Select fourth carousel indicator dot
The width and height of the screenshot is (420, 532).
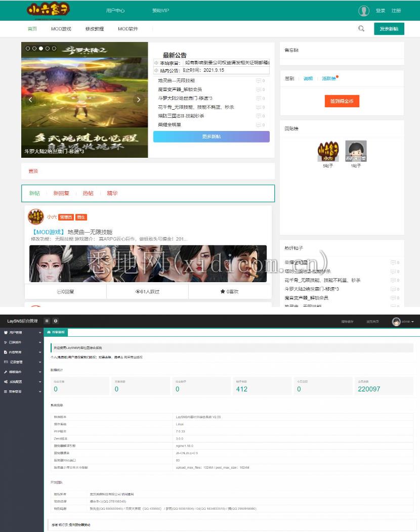(x=48, y=49)
